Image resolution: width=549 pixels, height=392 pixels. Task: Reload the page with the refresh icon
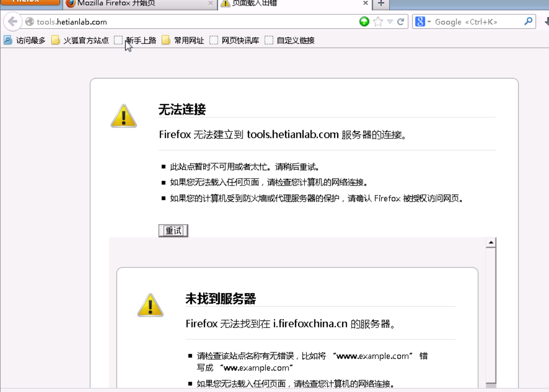(x=401, y=22)
